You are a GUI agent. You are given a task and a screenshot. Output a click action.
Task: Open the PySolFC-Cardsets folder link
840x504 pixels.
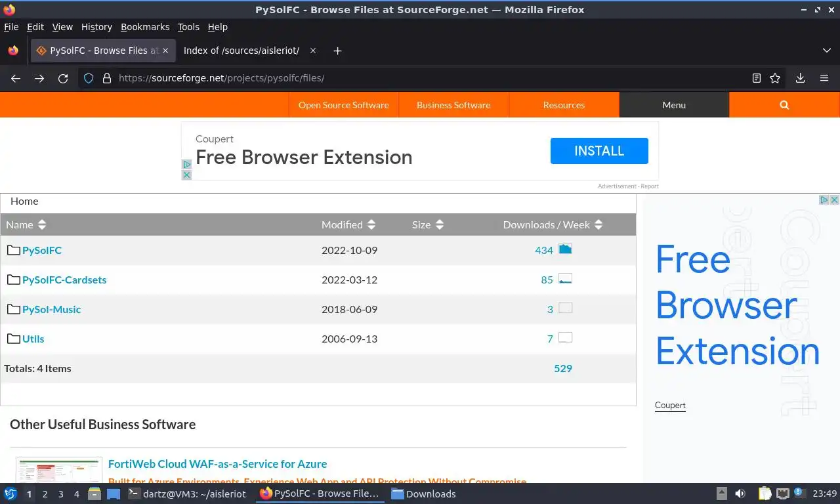(x=64, y=280)
